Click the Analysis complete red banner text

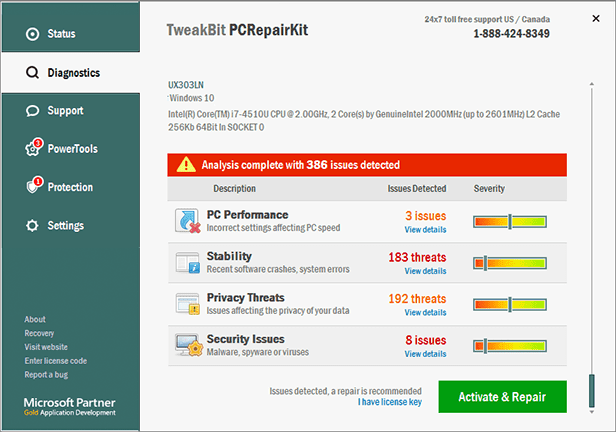pos(301,165)
